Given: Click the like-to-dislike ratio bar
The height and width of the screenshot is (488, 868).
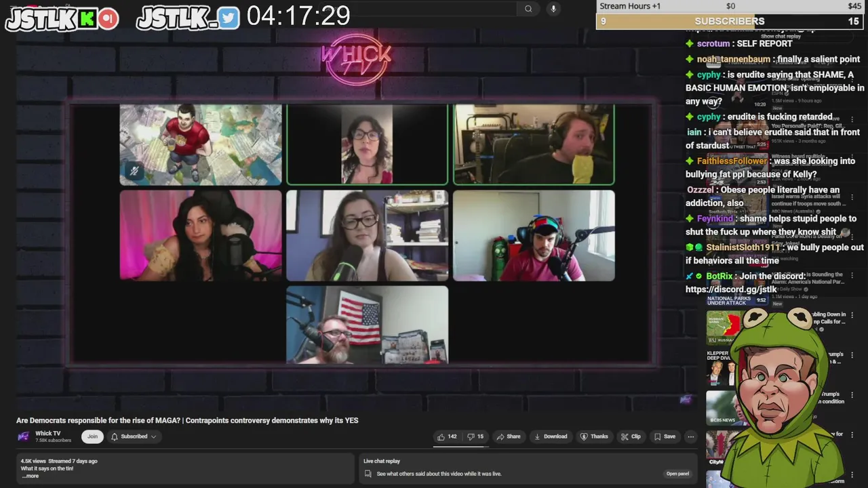Looking at the screenshot, I should 460,446.
